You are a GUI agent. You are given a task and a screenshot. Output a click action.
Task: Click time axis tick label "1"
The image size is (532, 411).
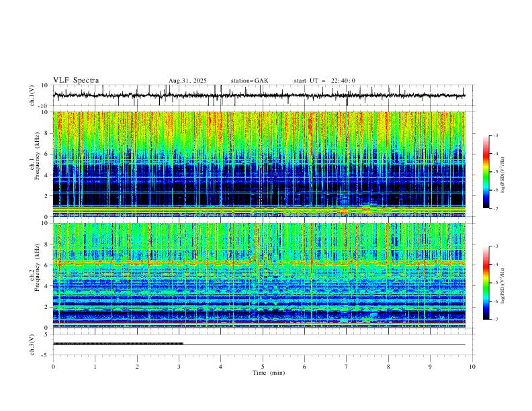pyautogui.click(x=95, y=367)
